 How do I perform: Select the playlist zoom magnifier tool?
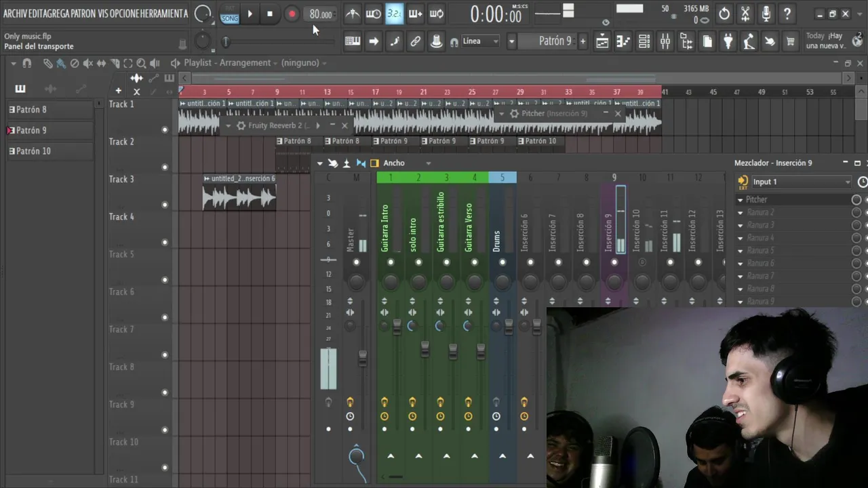pos(142,63)
